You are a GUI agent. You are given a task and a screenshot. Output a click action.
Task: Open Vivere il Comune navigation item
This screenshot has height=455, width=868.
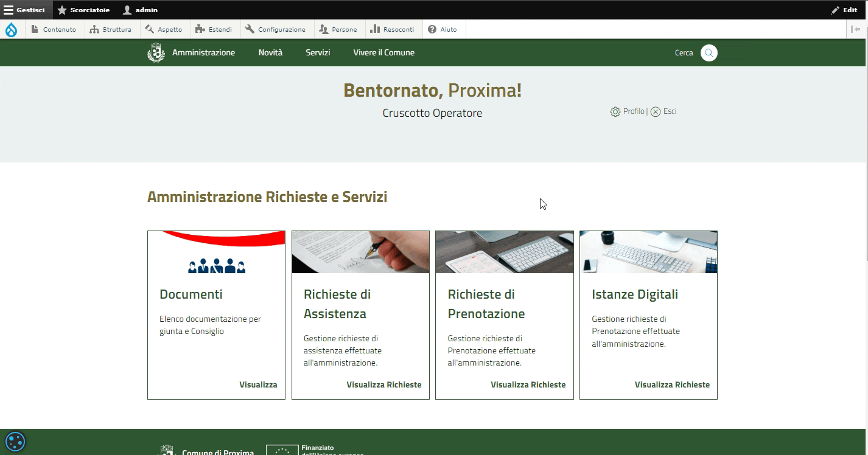tap(383, 53)
